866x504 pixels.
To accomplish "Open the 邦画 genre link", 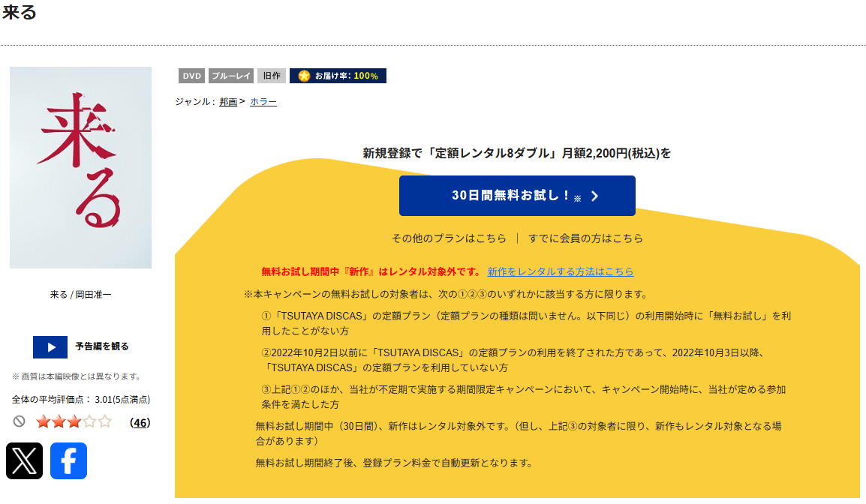I will coord(228,101).
